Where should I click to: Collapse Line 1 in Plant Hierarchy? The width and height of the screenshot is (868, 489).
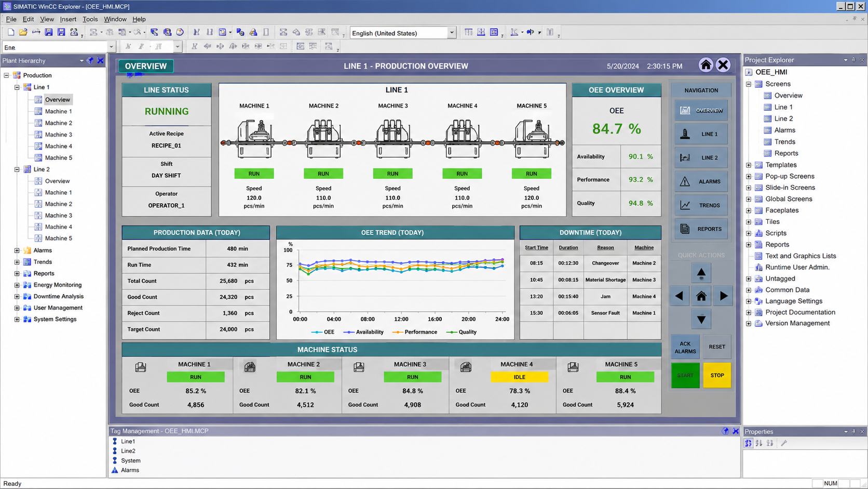(17, 87)
